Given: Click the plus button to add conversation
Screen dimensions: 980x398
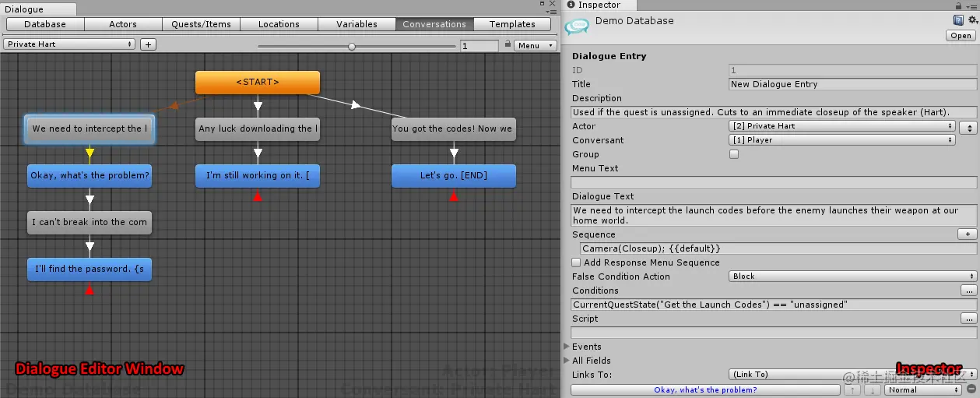Looking at the screenshot, I should pos(148,44).
